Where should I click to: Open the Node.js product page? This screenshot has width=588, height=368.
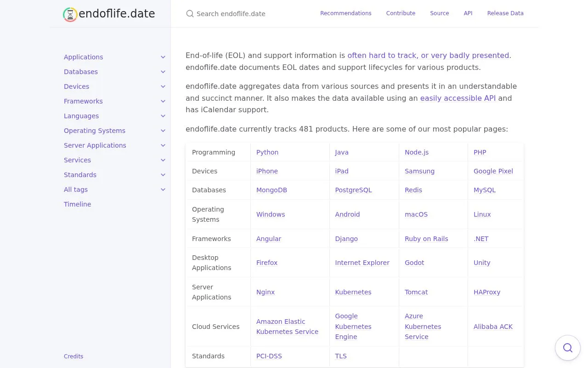click(417, 152)
